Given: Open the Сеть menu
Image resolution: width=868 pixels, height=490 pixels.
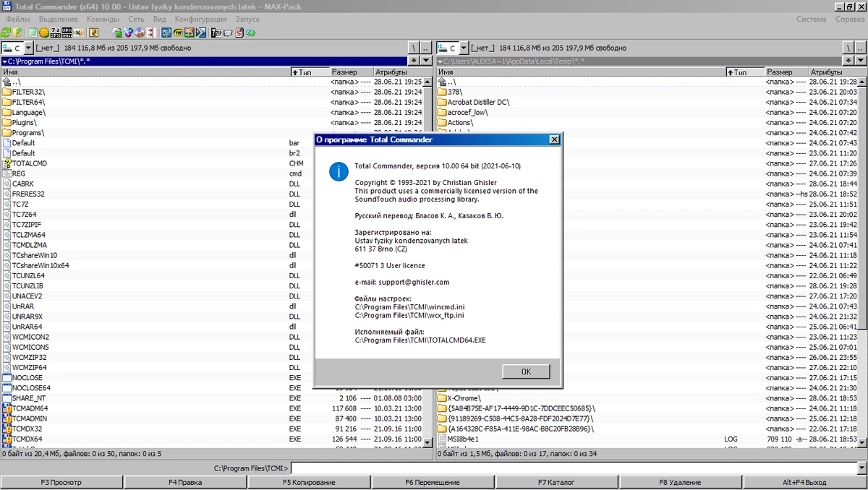Looking at the screenshot, I should (x=136, y=20).
